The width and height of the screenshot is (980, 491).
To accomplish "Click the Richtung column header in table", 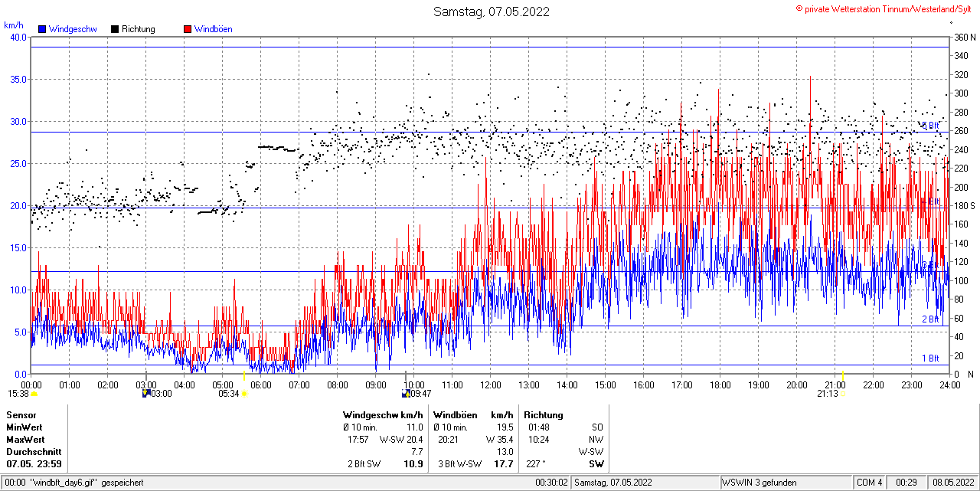I will pos(544,414).
